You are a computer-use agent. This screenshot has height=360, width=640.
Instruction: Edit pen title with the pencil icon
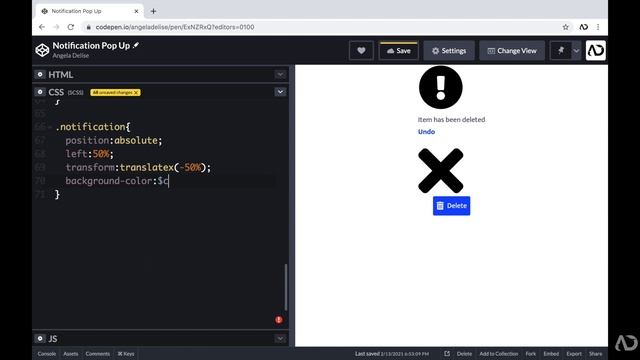click(136, 45)
